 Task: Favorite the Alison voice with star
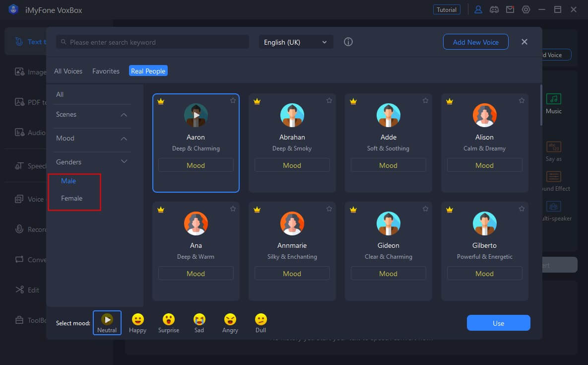point(522,100)
